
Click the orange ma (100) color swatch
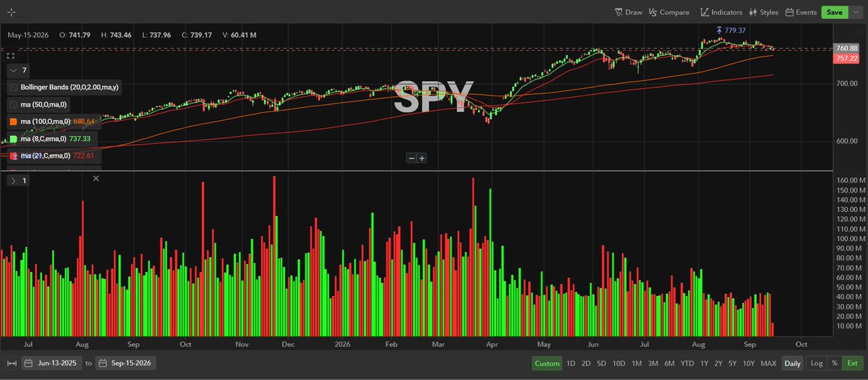14,122
